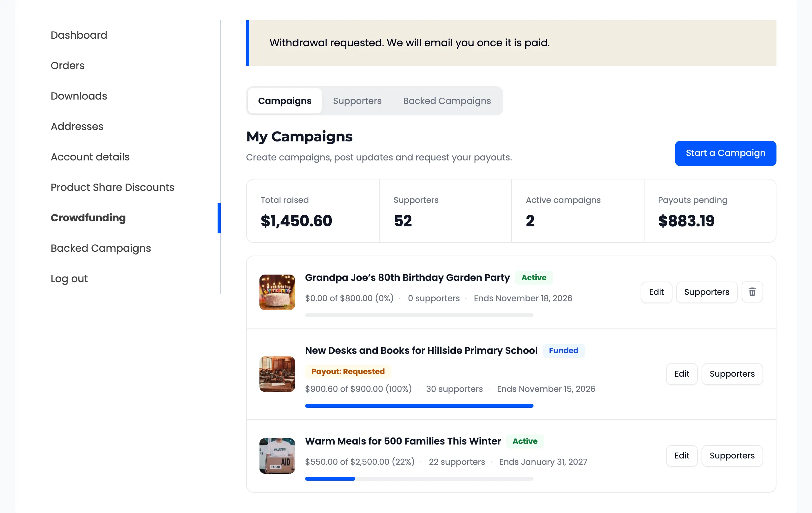Open New Desks and Books for Hillside title
Viewport: 812px width, 513px height.
[421, 351]
